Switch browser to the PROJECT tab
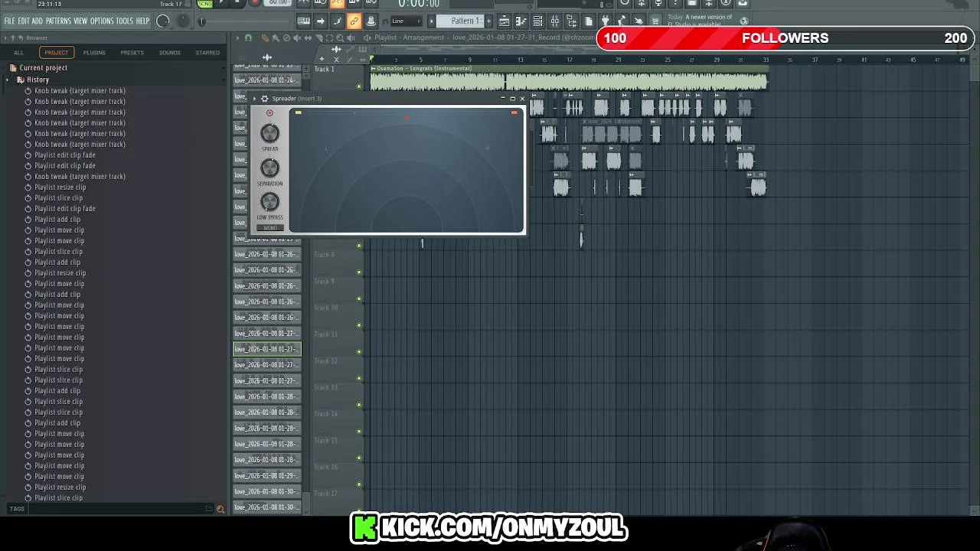The width and height of the screenshot is (980, 551). click(x=56, y=53)
